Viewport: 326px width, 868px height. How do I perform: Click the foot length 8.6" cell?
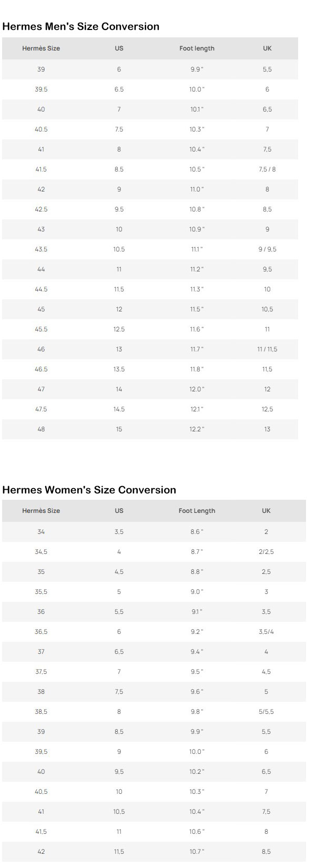tap(197, 532)
